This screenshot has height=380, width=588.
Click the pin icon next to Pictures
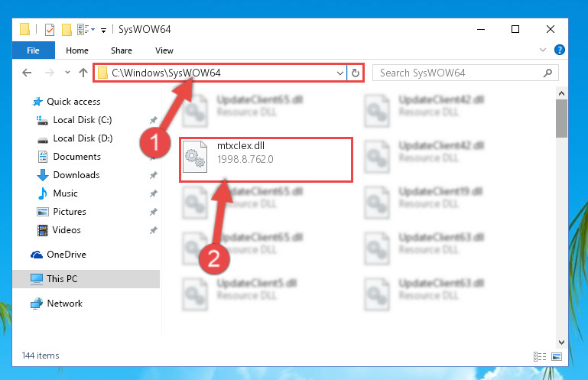[154, 212]
